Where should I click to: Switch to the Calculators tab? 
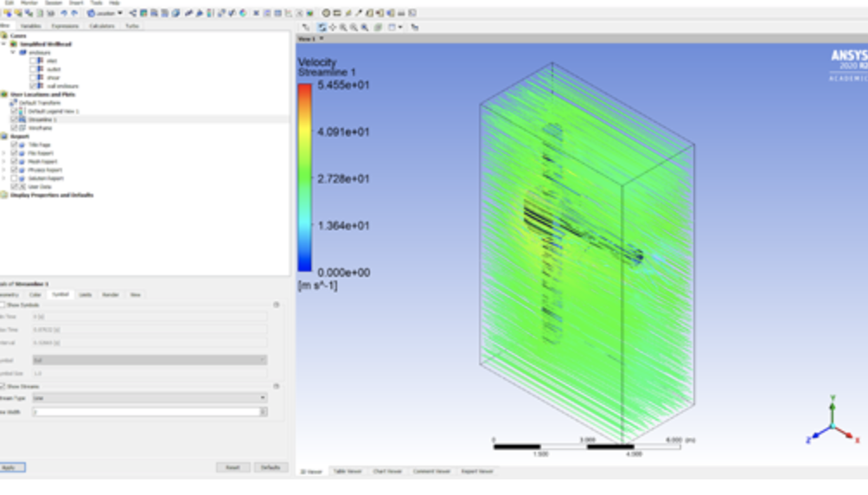point(102,26)
